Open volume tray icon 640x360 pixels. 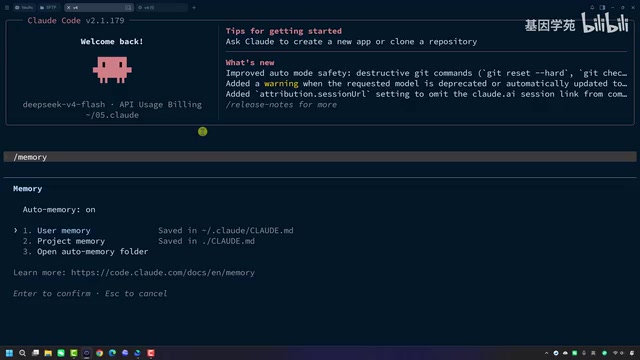pos(622,353)
